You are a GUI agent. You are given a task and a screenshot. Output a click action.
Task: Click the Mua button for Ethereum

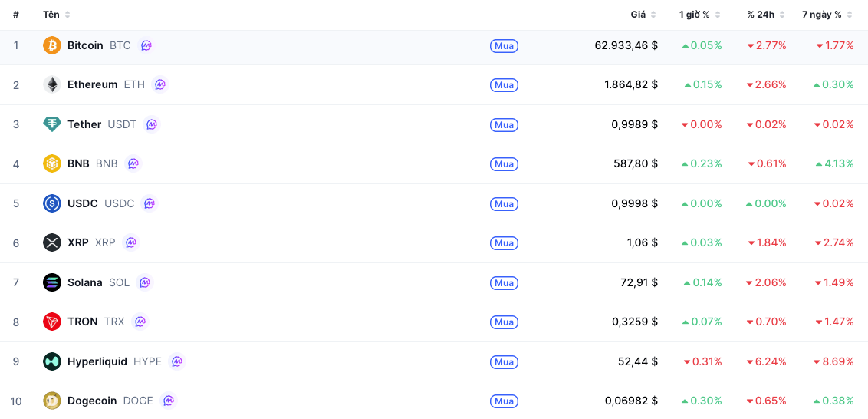504,84
